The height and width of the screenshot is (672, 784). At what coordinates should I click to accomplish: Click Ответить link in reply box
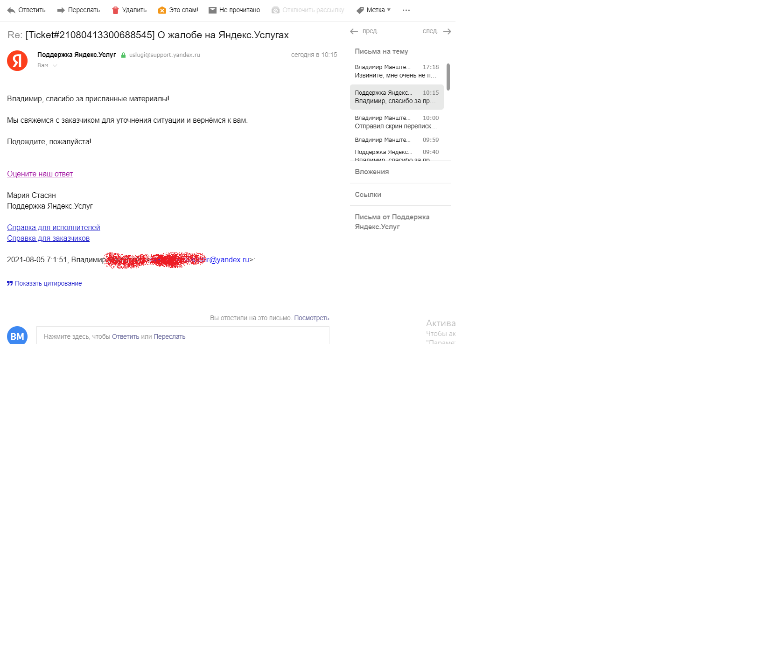pyautogui.click(x=126, y=336)
